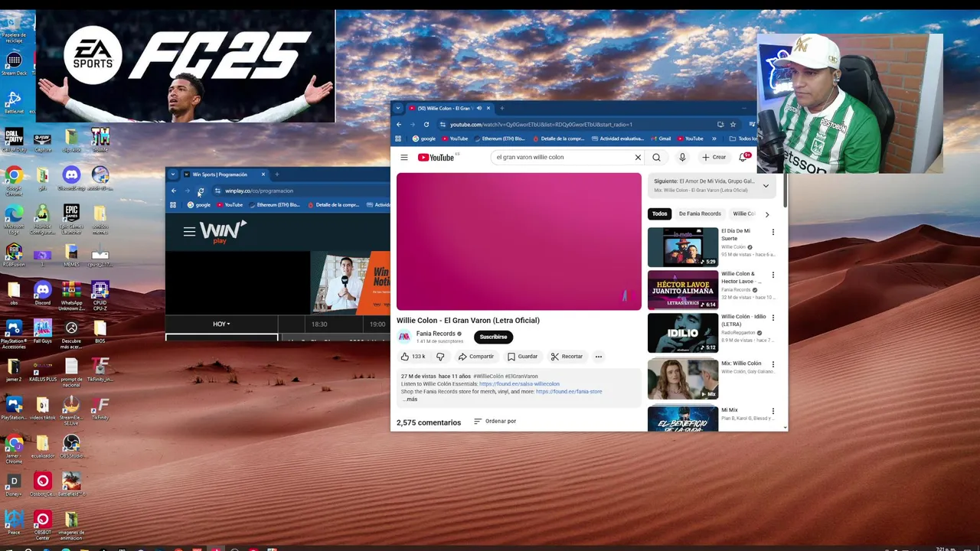Click Compartir to share video
Screen dimensions: 980x551
point(476,357)
